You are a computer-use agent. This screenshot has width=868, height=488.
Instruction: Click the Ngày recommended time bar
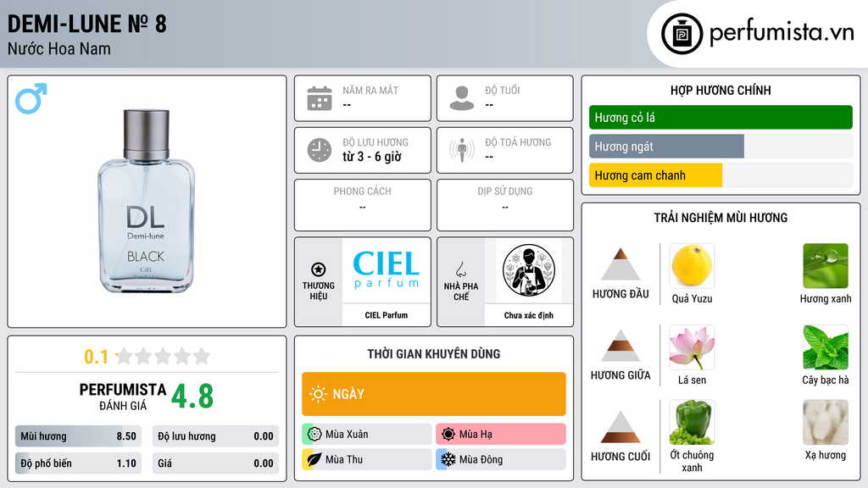tap(434, 394)
